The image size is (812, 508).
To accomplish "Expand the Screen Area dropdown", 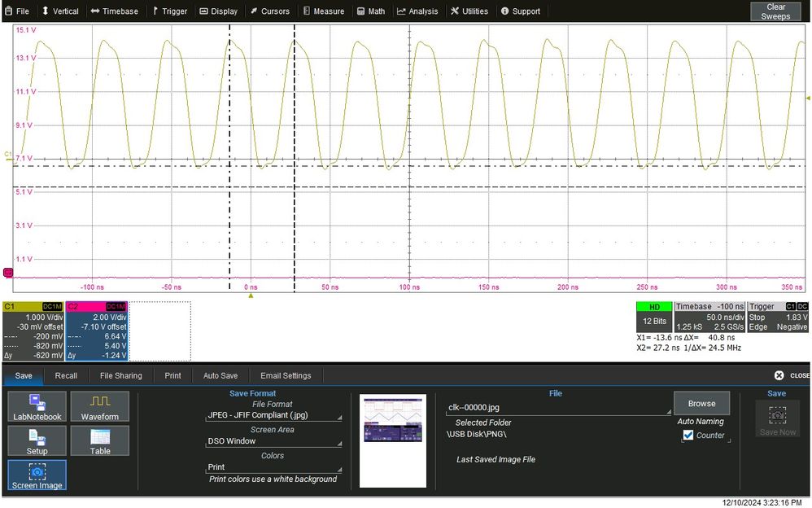I will [274, 441].
